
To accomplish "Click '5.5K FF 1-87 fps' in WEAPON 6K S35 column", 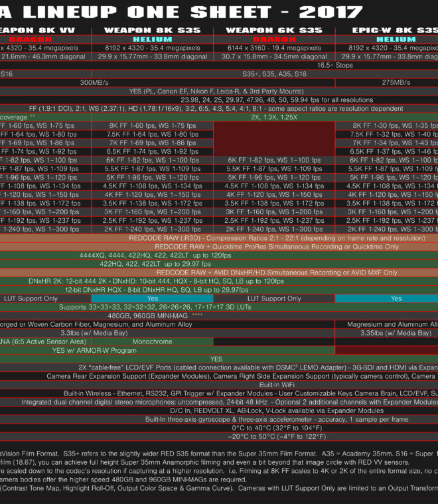I will coord(274,168).
